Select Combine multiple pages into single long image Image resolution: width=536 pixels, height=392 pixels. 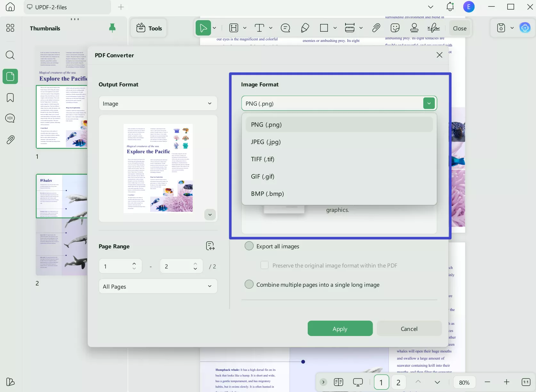(249, 284)
